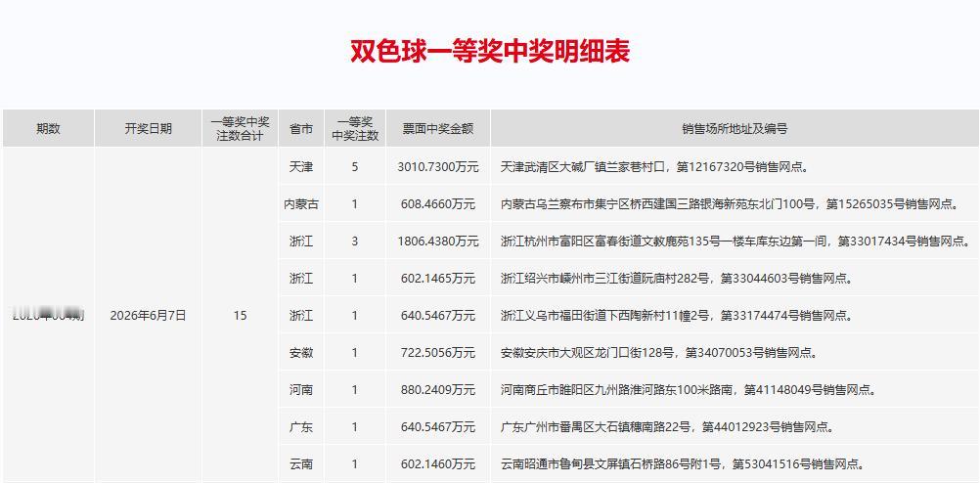The height and width of the screenshot is (483, 980).
Task: Click the 云南昭通市鲁甸县 address
Action: coord(683,464)
